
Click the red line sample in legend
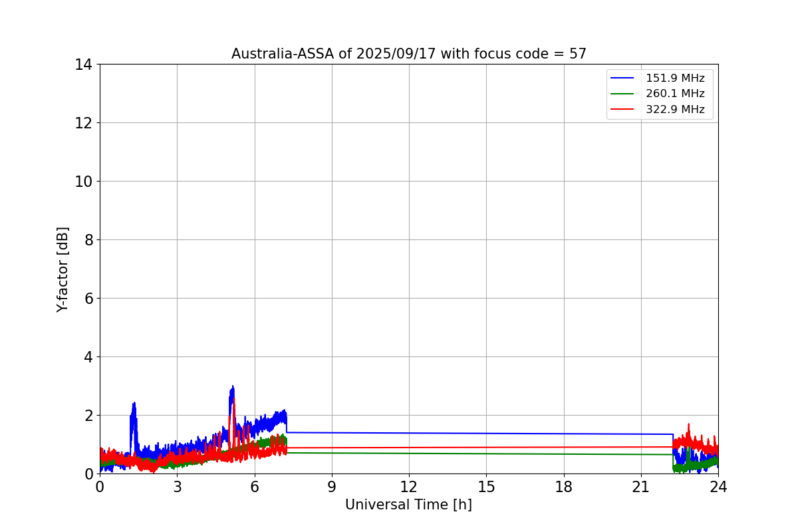point(624,110)
